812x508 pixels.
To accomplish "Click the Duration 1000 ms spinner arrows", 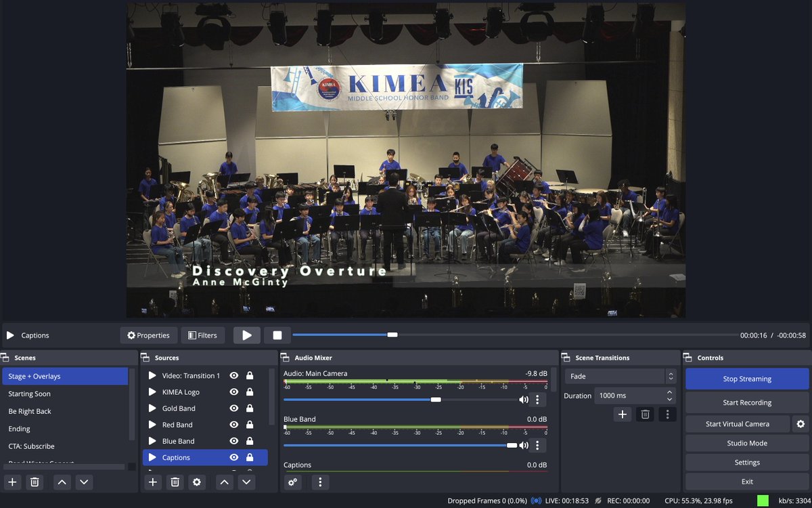I will (x=670, y=396).
